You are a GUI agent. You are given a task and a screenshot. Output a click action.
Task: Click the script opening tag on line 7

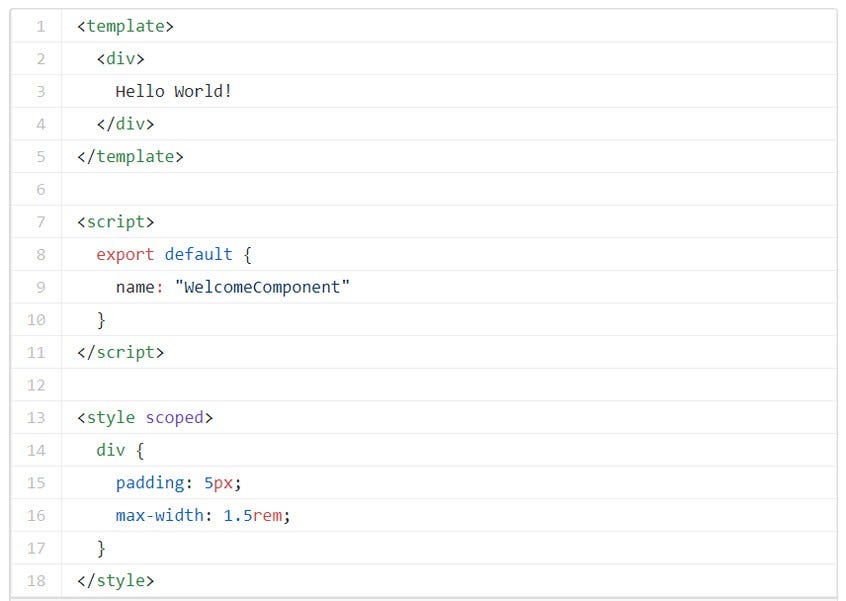point(116,221)
